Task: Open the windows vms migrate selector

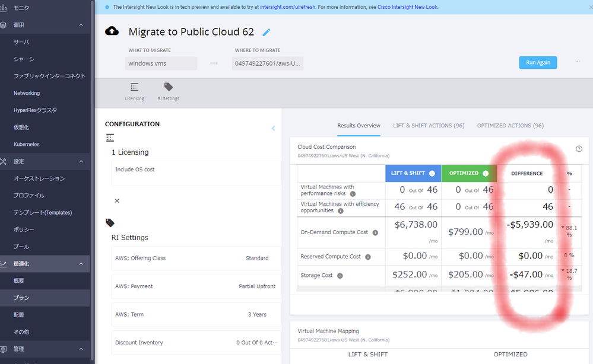Action: tap(161, 63)
